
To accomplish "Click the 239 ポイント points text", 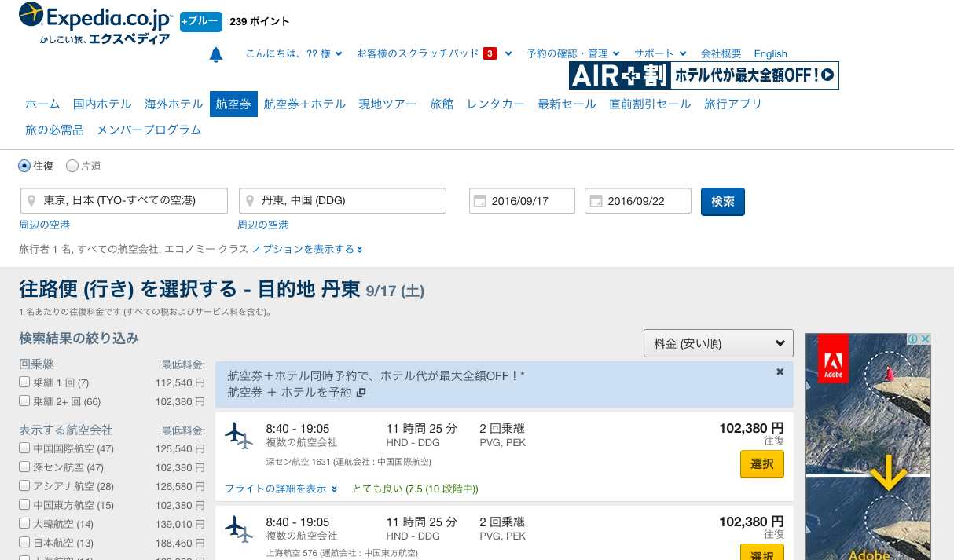I will [x=259, y=22].
